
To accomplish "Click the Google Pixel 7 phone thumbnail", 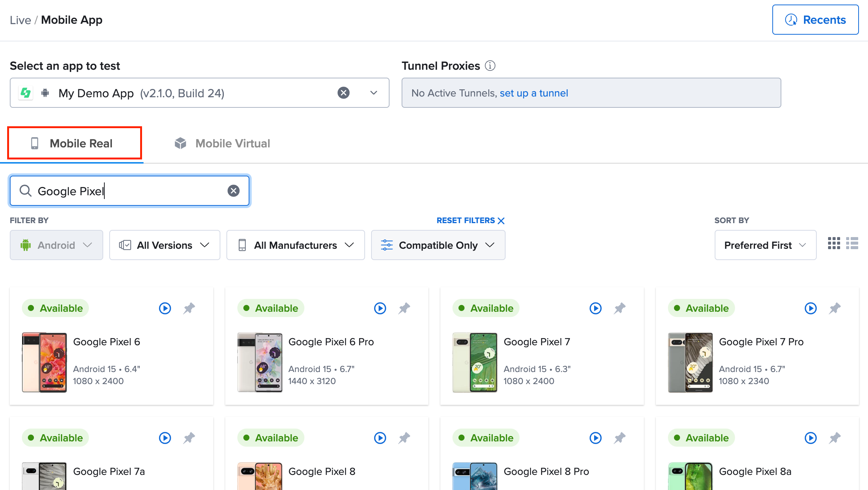I will point(475,362).
